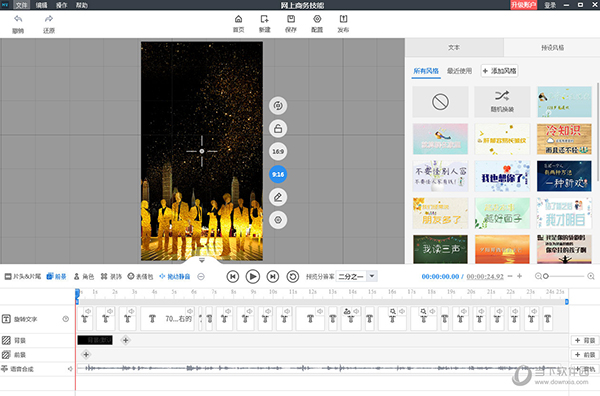Viewport: 600px width, 396px height.
Task: Click the total duration 00:00:24.92 link
Action: pos(485,276)
